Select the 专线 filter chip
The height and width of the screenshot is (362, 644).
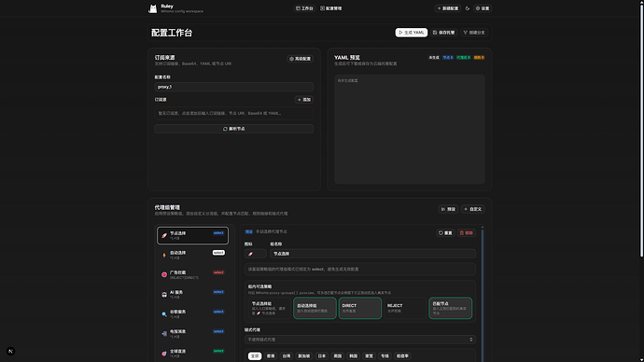pos(385,355)
